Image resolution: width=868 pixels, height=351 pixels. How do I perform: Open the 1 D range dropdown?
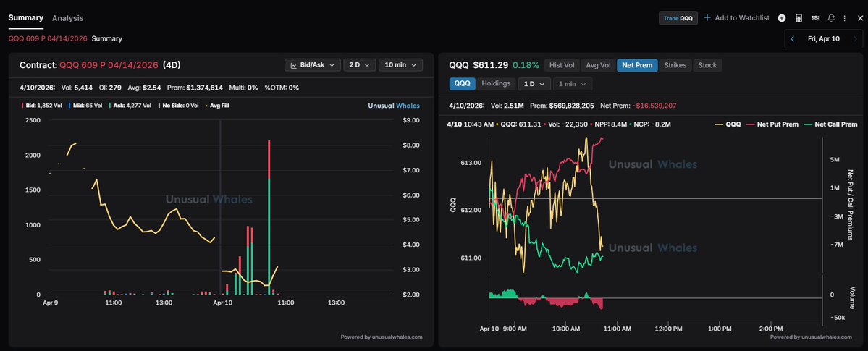[x=534, y=84]
